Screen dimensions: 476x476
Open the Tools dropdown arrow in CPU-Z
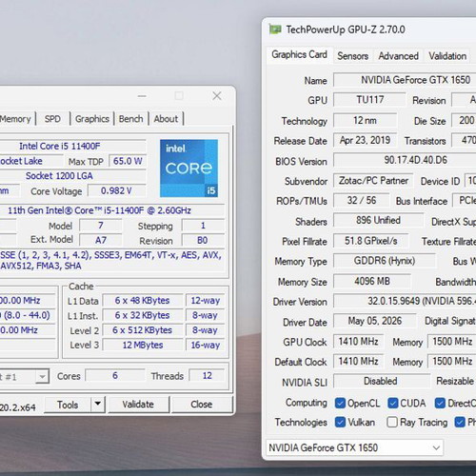pyautogui.click(x=98, y=404)
